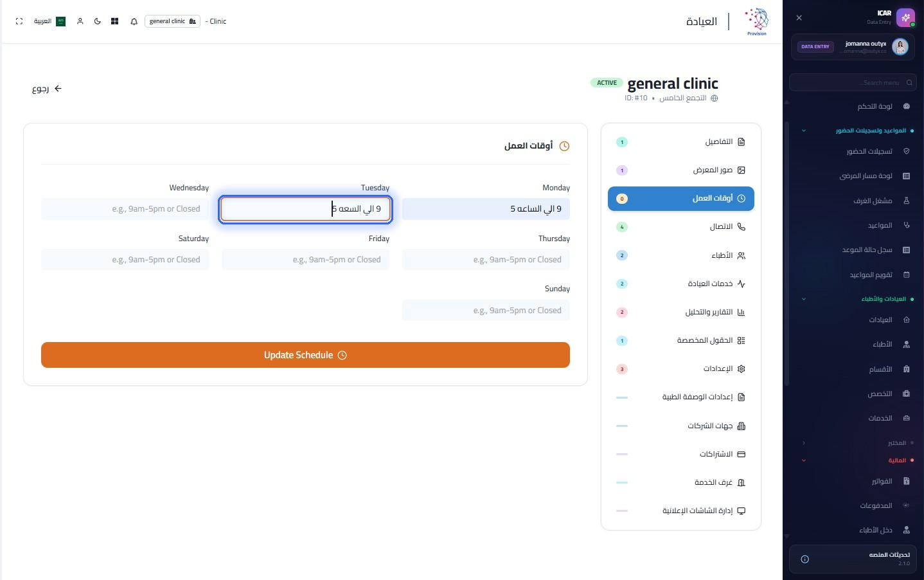Toggle fullscreen mode icon in top bar
924x580 pixels.
[x=19, y=21]
